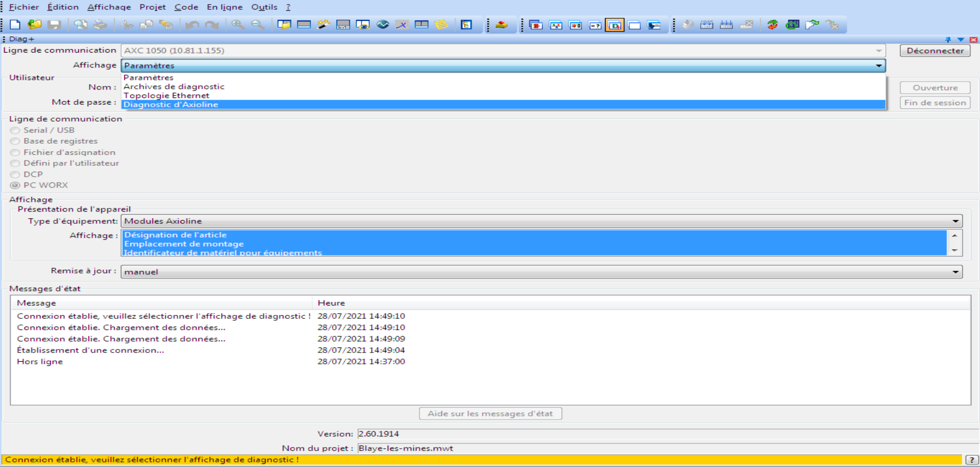Select the Serial / USB radio button
Screen dimensions: 980x467
(15, 130)
